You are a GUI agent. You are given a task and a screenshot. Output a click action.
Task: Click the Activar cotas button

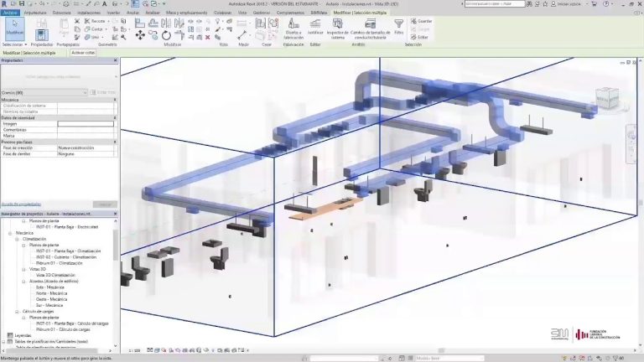click(x=84, y=52)
